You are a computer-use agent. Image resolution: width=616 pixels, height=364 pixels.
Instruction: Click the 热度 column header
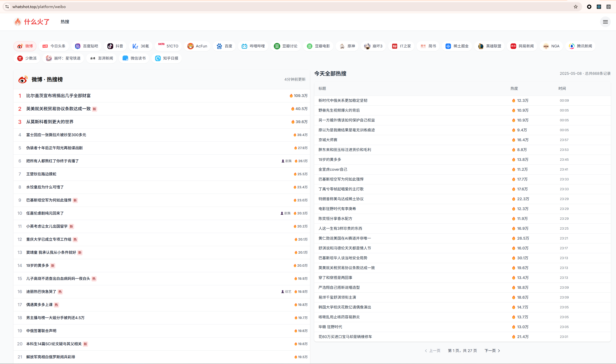point(514,89)
